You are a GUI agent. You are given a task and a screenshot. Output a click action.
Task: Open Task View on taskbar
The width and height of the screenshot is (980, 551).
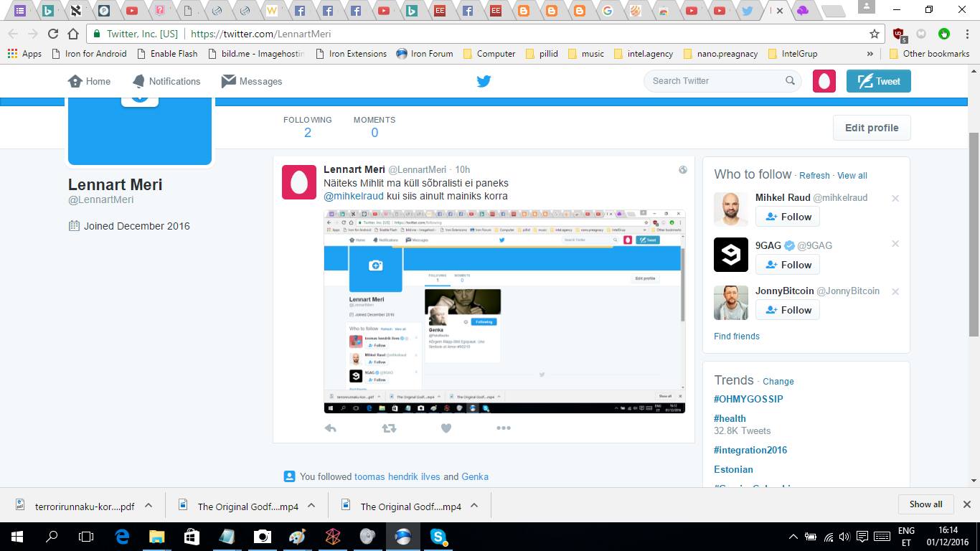[86, 537]
